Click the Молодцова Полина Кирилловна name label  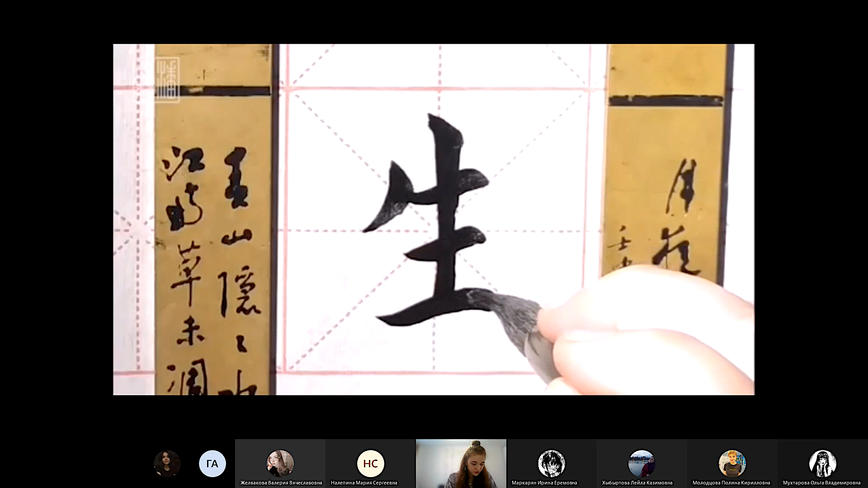click(731, 483)
